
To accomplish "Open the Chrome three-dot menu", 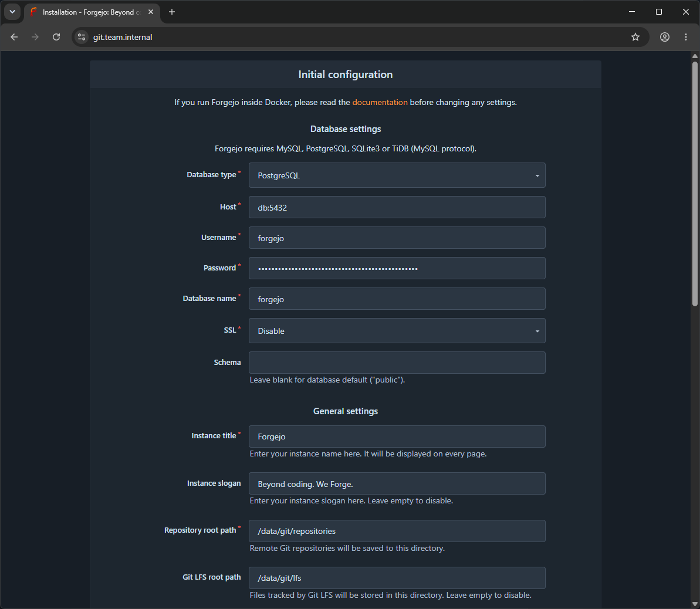I will click(x=686, y=37).
